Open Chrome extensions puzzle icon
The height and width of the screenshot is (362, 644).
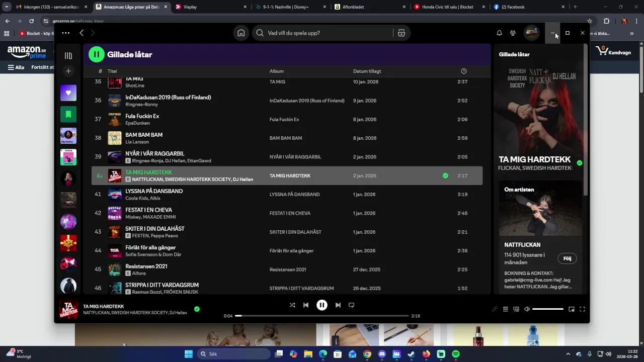[x=606, y=21]
